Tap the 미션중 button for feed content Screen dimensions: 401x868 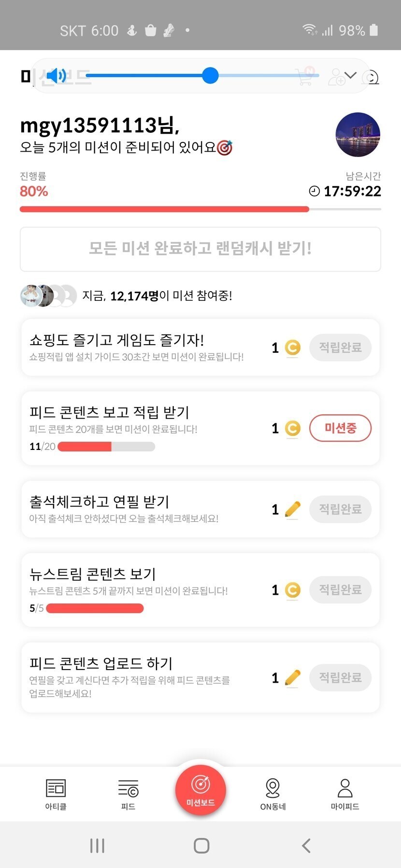(340, 428)
